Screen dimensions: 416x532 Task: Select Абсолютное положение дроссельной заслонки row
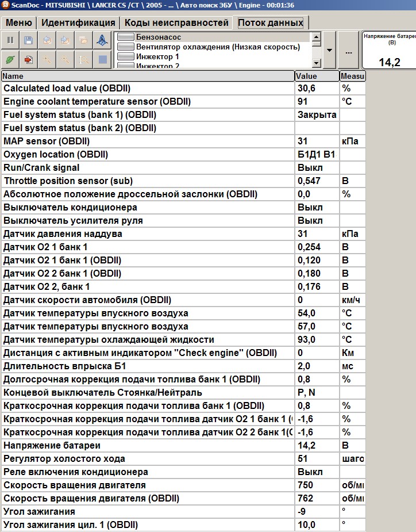(x=183, y=194)
